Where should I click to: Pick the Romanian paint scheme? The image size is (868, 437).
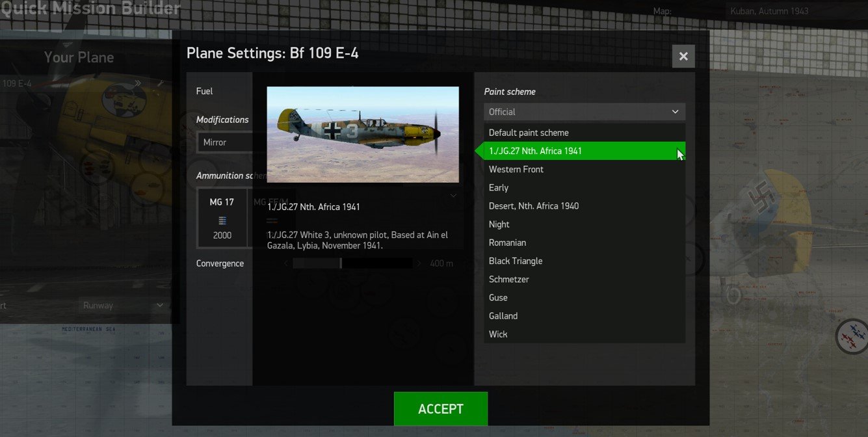tap(585, 243)
